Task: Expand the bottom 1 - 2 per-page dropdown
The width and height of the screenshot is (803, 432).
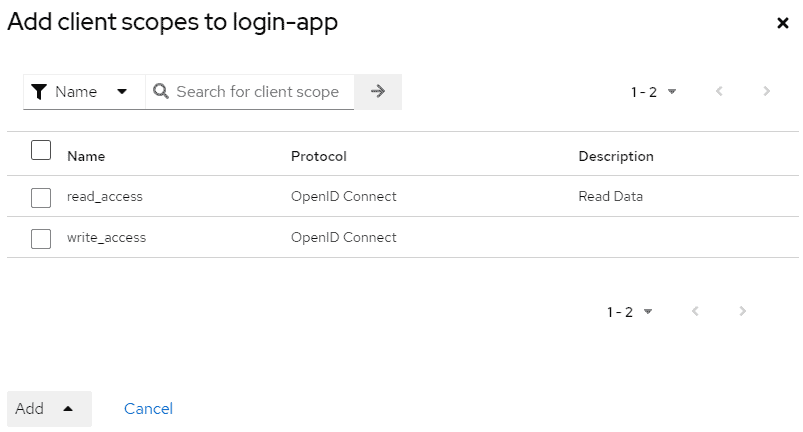Action: click(630, 312)
